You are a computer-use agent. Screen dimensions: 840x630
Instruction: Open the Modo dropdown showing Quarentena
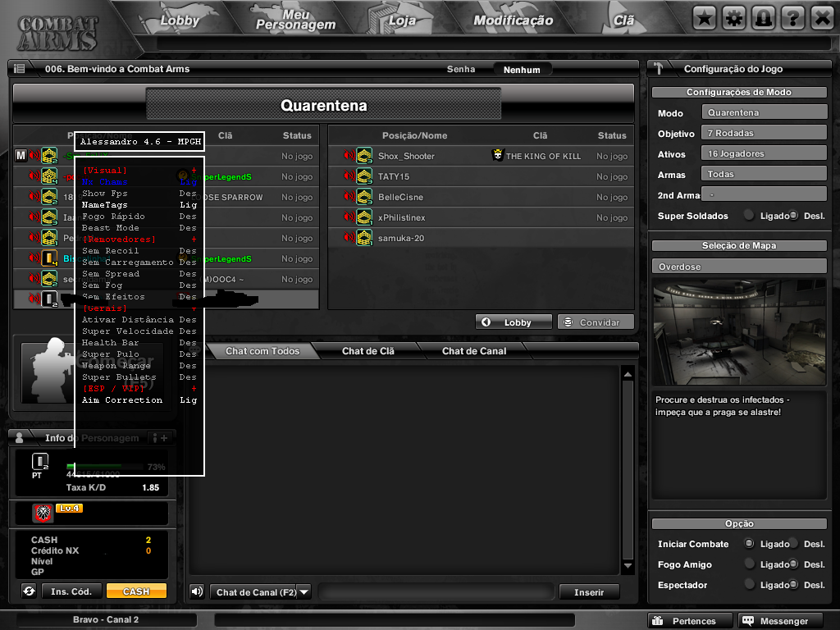pyautogui.click(x=765, y=112)
